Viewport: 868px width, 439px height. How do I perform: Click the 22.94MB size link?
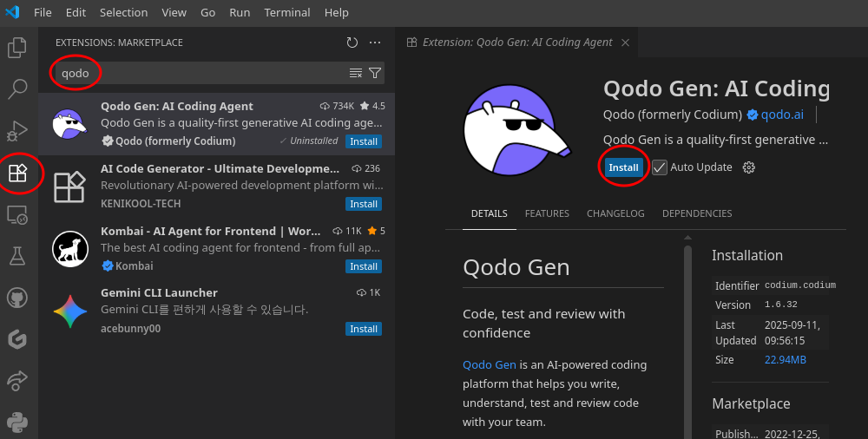[785, 359]
